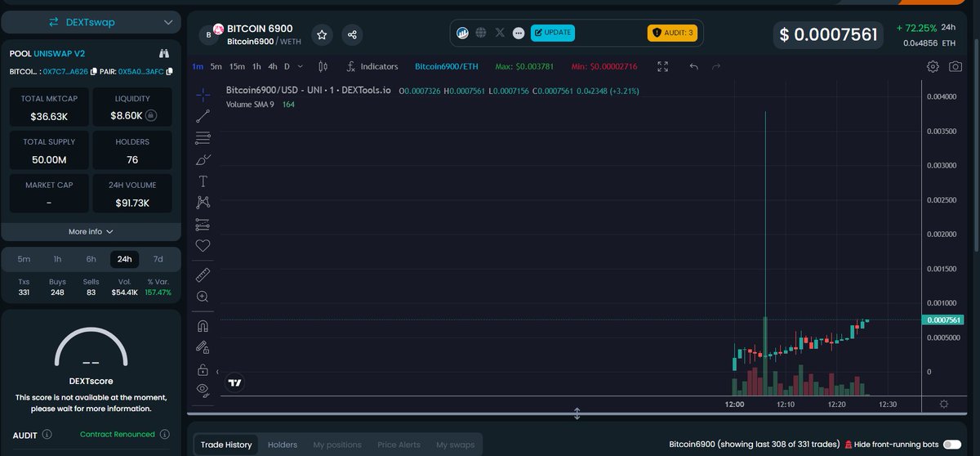The height and width of the screenshot is (456, 980).
Task: Show more social links ellipsis
Action: (x=519, y=33)
